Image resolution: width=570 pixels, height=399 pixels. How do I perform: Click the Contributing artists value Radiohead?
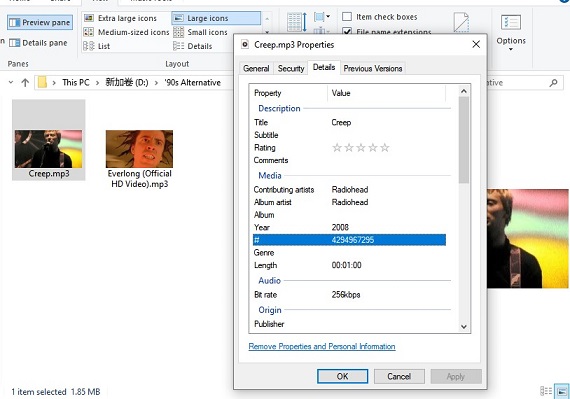tap(350, 190)
